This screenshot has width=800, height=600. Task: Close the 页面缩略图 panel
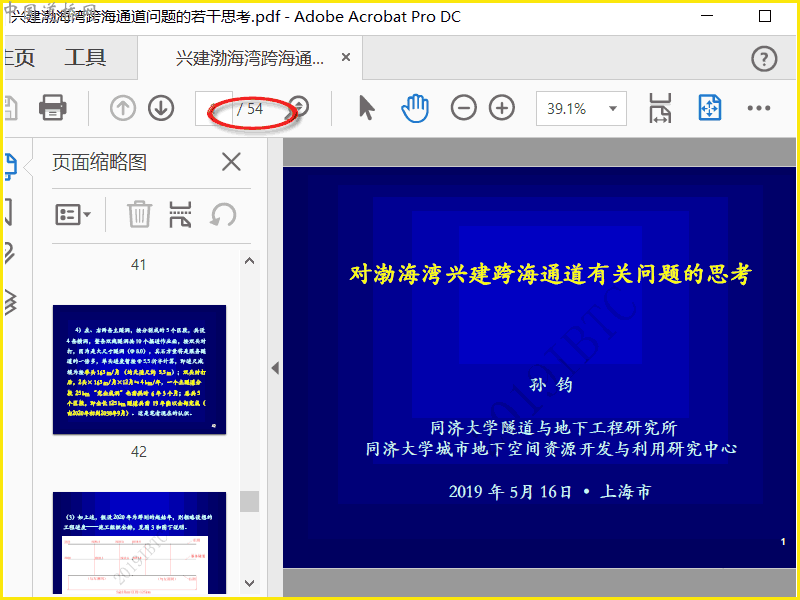coord(231,162)
